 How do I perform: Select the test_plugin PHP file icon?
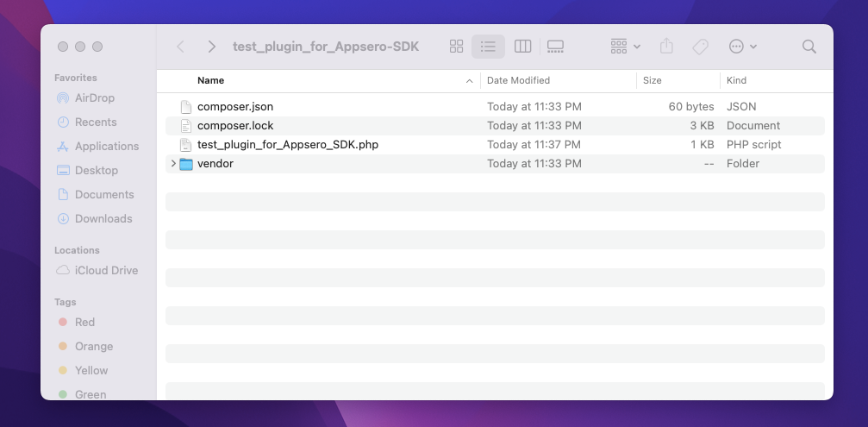click(x=186, y=145)
